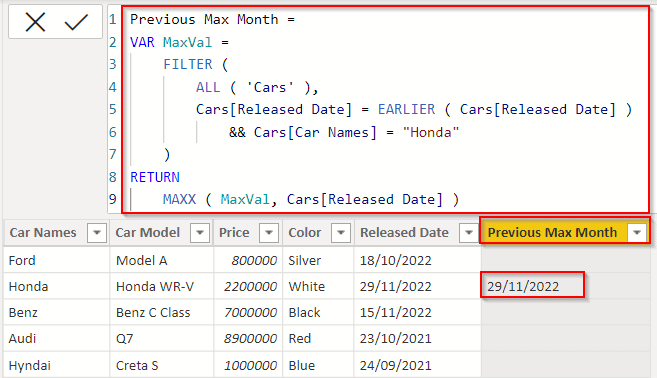Click the FILTER function in the formula

(188, 65)
